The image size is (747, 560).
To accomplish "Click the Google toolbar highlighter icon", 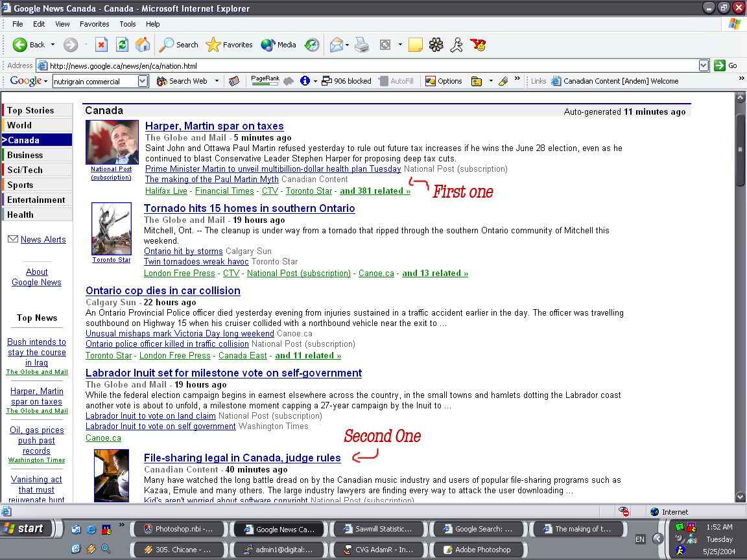I will [503, 82].
